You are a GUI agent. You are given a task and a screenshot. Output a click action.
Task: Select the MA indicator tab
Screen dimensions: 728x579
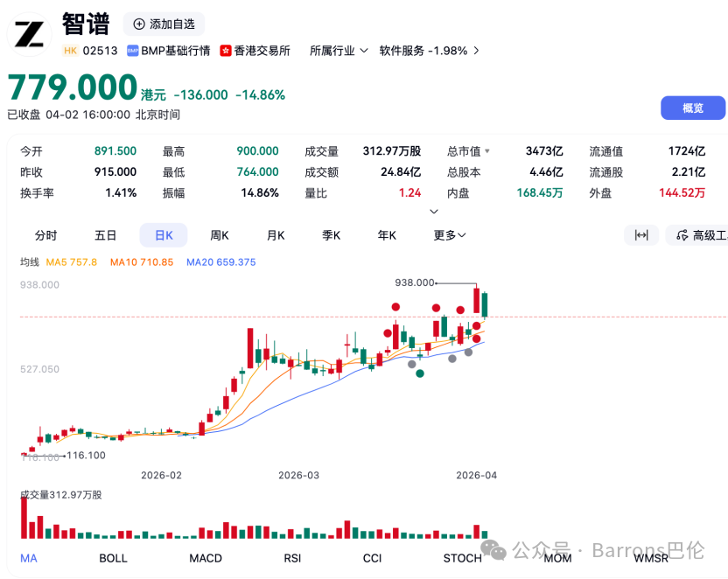29,558
